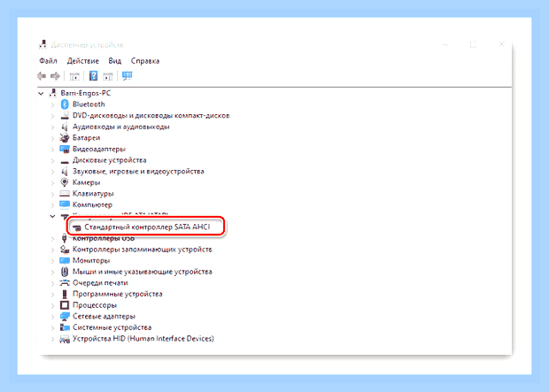
Task: Select Контроллеры запоминающих устройств icon
Action: 65,250
